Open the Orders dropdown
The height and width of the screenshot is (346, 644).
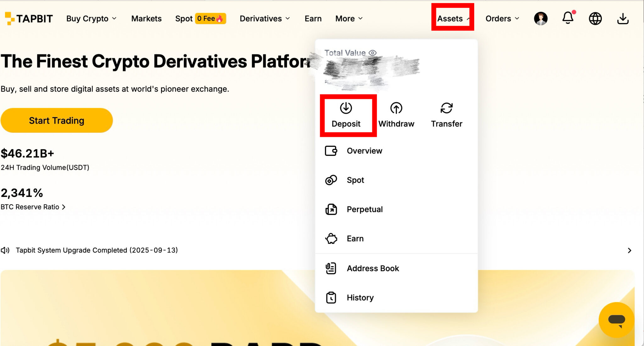click(502, 19)
